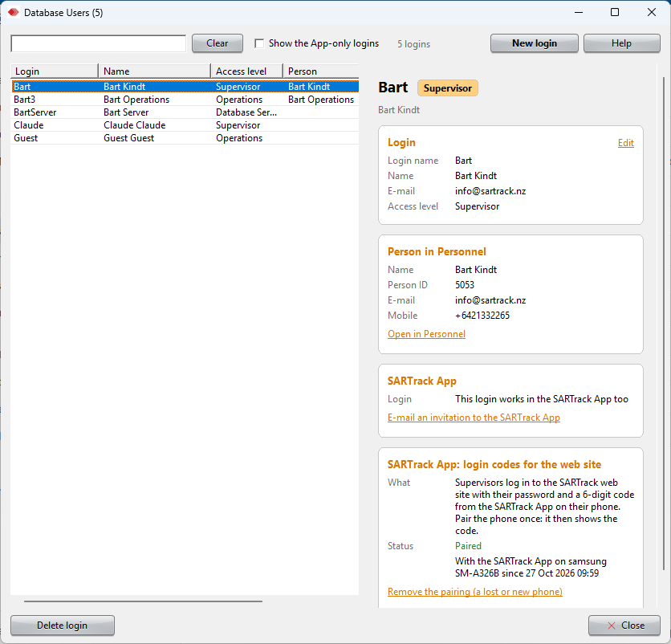Click the SARTrack app icon in title bar
The height and width of the screenshot is (644, 671).
(14, 12)
